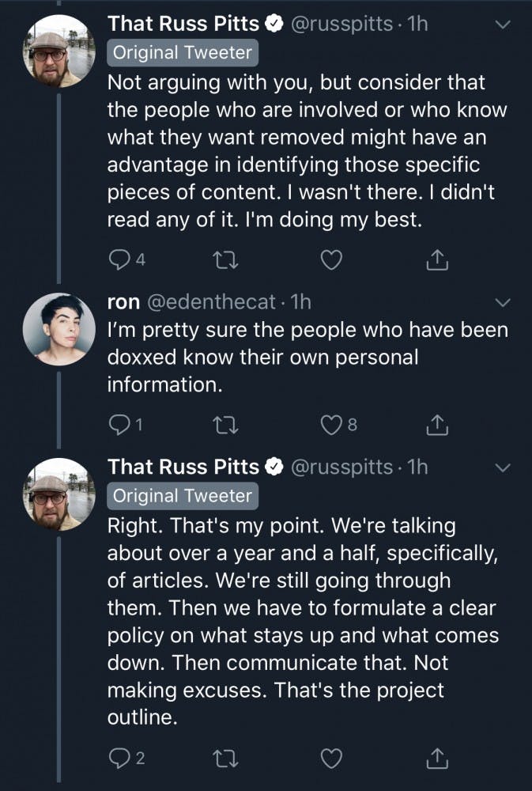Retweet the first Russ Pitts tweet
This screenshot has width=532, height=791.
pos(226,259)
